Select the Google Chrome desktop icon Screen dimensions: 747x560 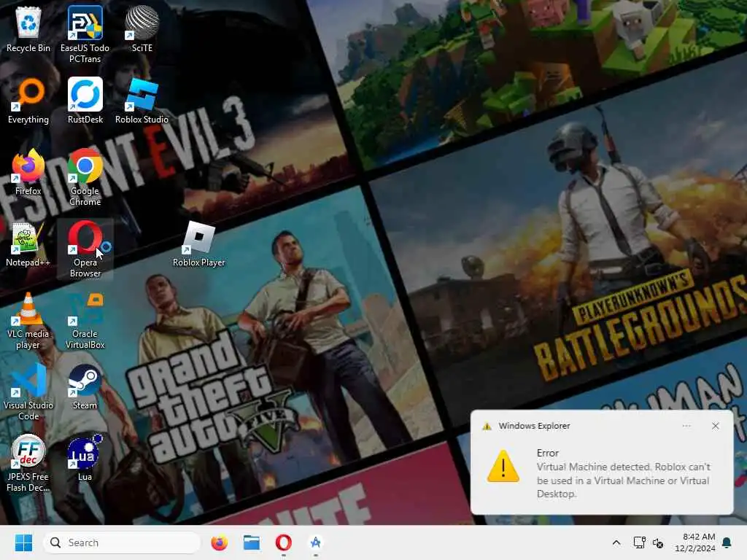coord(85,177)
